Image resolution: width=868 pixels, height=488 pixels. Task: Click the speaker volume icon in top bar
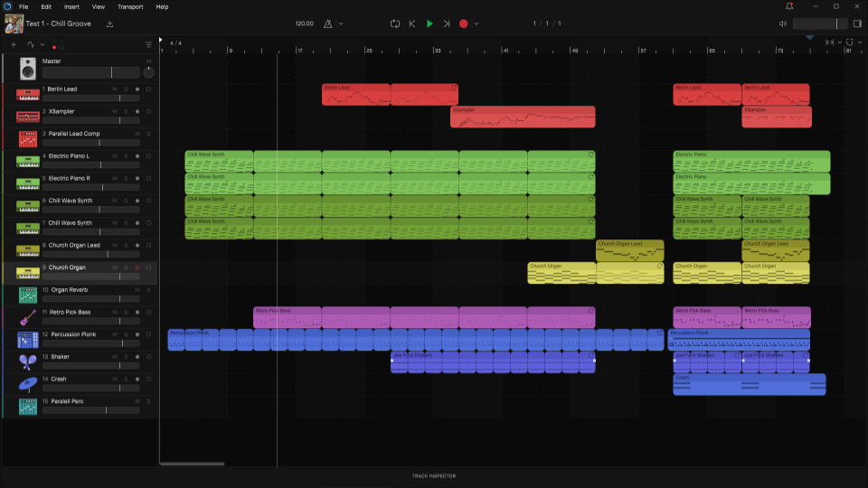pos(783,23)
